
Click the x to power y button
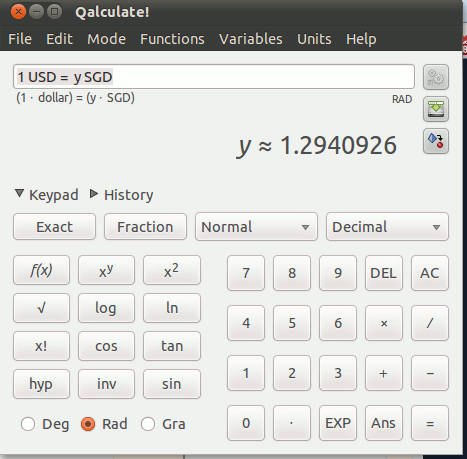coord(106,270)
